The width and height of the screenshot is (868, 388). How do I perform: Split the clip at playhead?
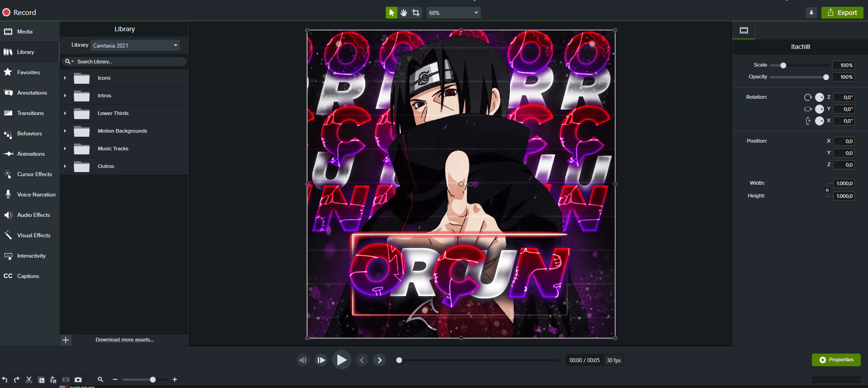[x=66, y=380]
